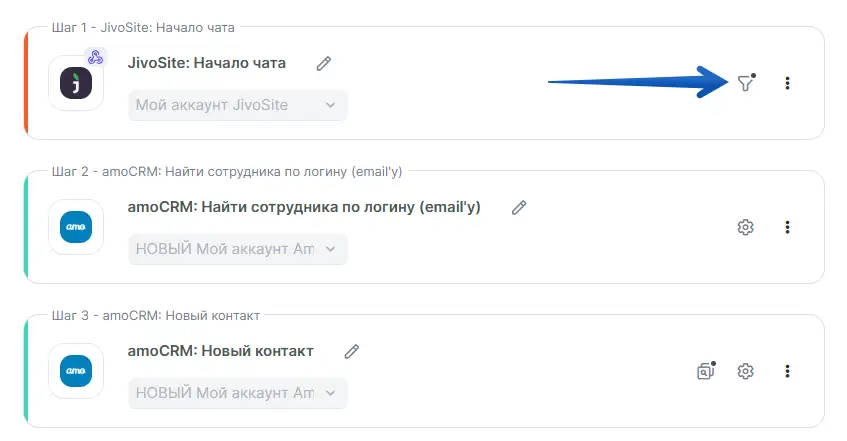Viewport: 847px width, 441px height.
Task: Expand the account dropdown in step 2
Action: coord(238,249)
